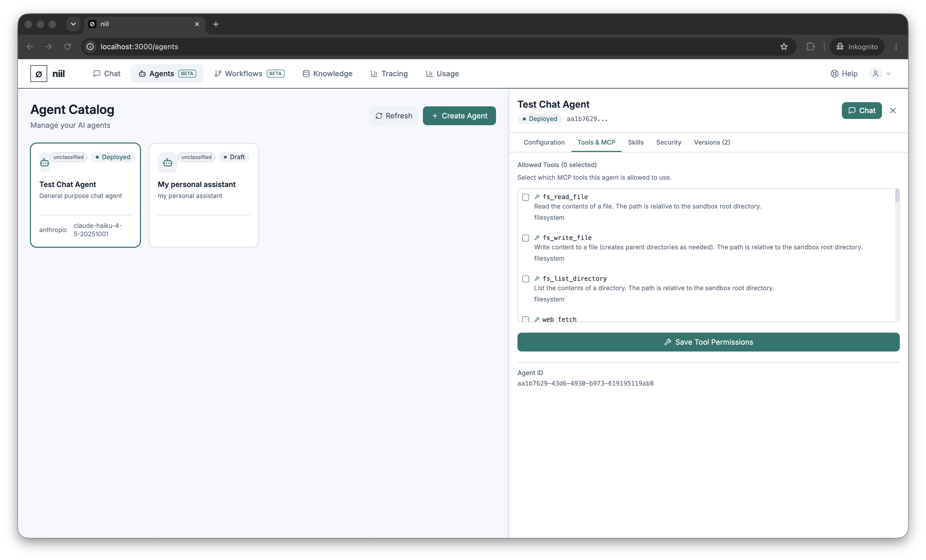Enable the fs_write_file tool checkbox

click(x=525, y=238)
